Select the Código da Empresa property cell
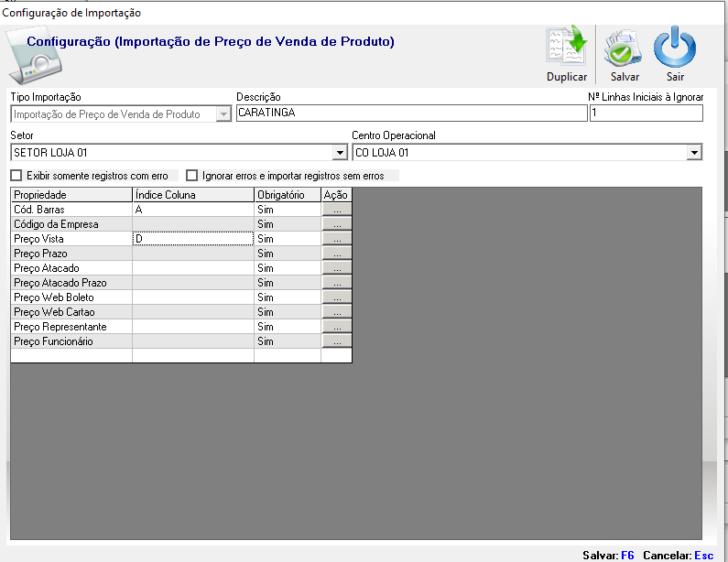The height and width of the screenshot is (562, 728). pos(71,223)
